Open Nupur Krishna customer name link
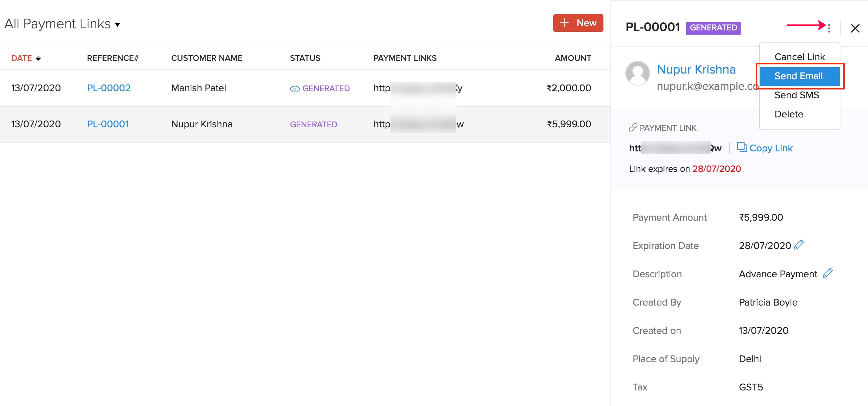The image size is (868, 406). pyautogui.click(x=696, y=69)
